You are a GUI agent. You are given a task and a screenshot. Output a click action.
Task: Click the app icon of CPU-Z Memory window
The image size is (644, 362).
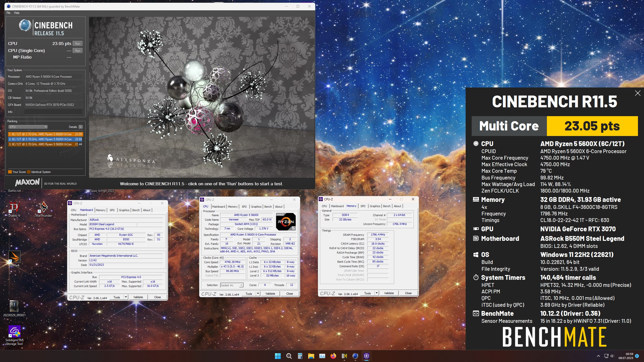tap(321, 199)
